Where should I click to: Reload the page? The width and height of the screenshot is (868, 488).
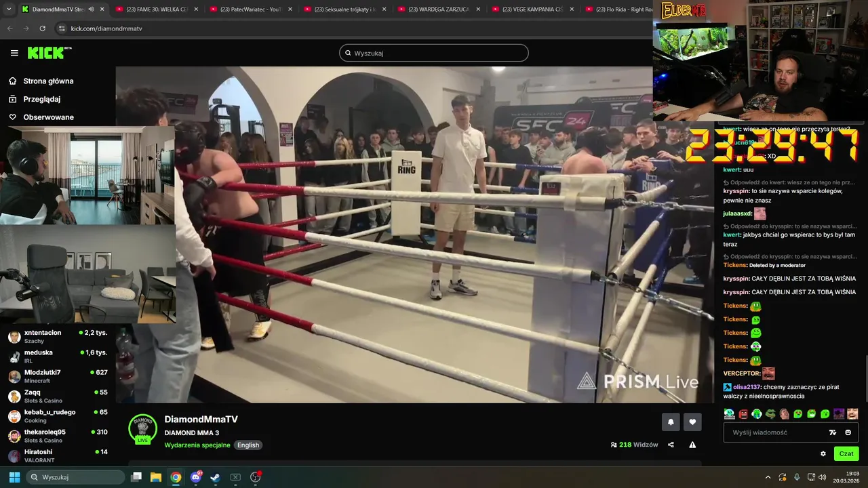[43, 28]
